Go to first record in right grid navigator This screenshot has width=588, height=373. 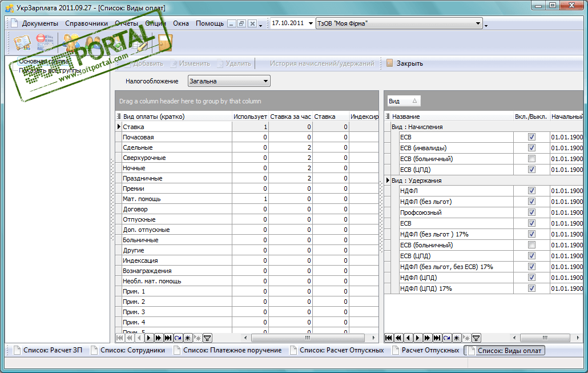pyautogui.click(x=389, y=338)
